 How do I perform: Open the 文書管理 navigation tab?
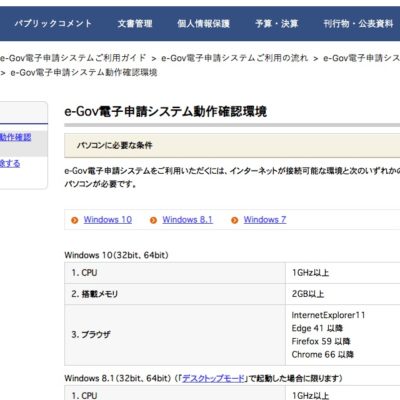135,24
